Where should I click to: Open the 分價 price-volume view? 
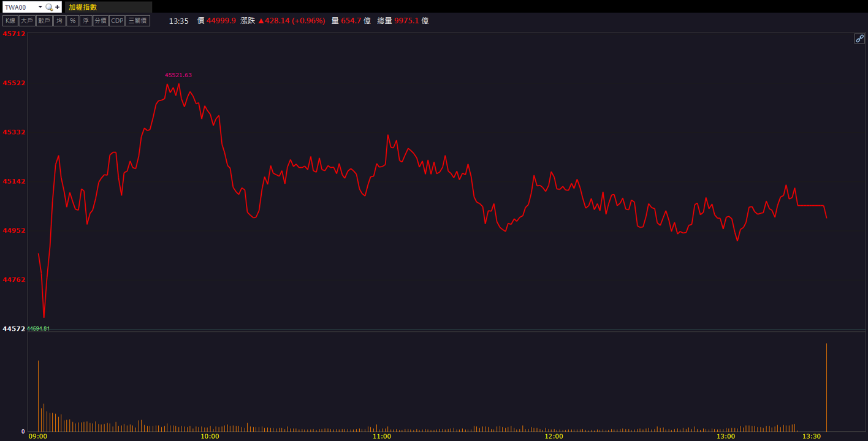101,21
